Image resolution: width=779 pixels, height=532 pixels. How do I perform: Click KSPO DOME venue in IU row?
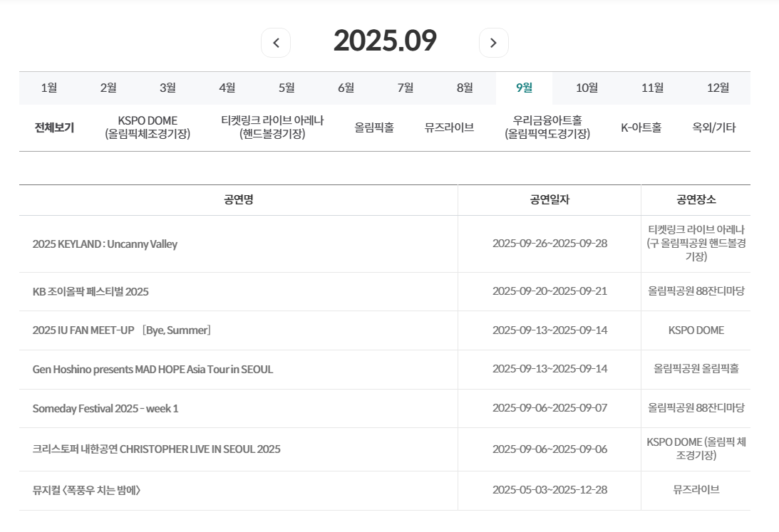click(x=696, y=330)
